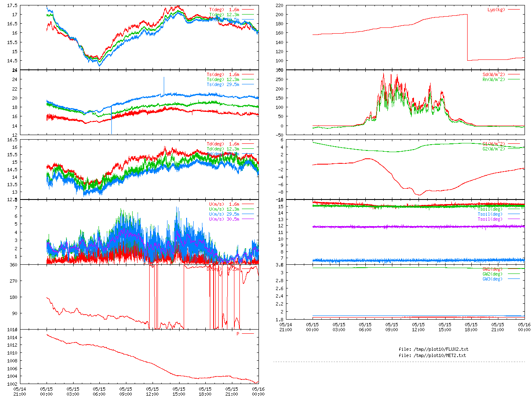Pick the magenta 'U(m/s) 30.5m' legend entry
The height and width of the screenshot is (399, 532).
[224, 219]
